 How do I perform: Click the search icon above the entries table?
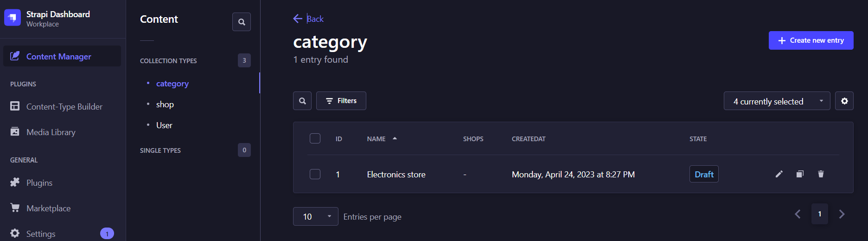302,101
